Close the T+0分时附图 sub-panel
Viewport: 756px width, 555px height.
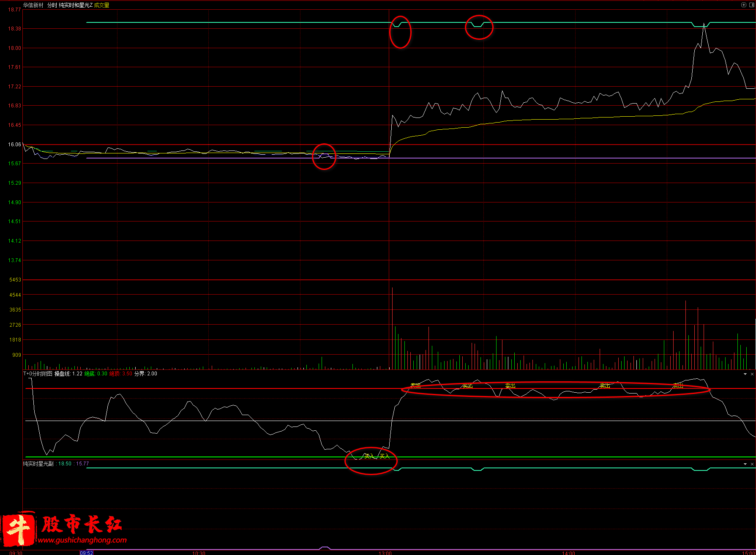point(752,374)
